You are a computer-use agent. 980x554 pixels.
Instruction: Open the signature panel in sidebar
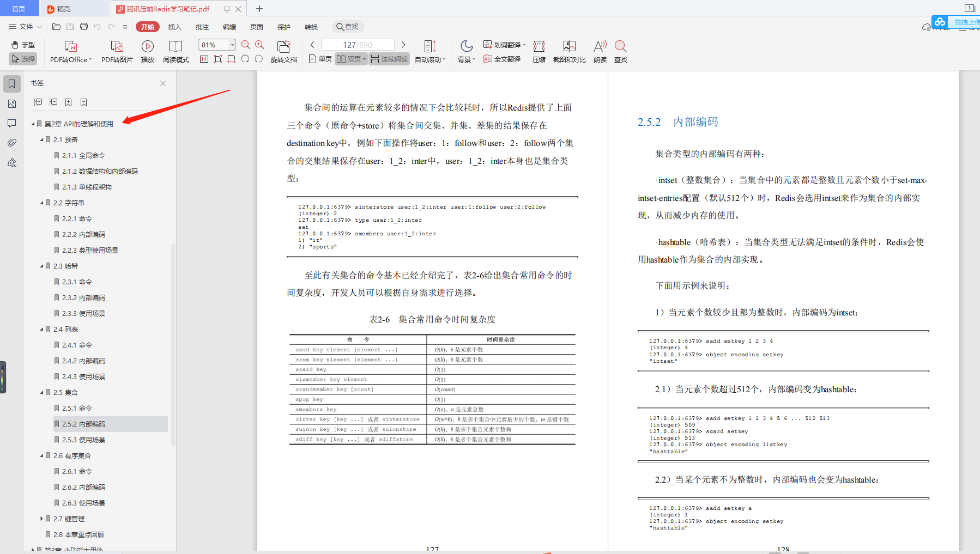(12, 162)
